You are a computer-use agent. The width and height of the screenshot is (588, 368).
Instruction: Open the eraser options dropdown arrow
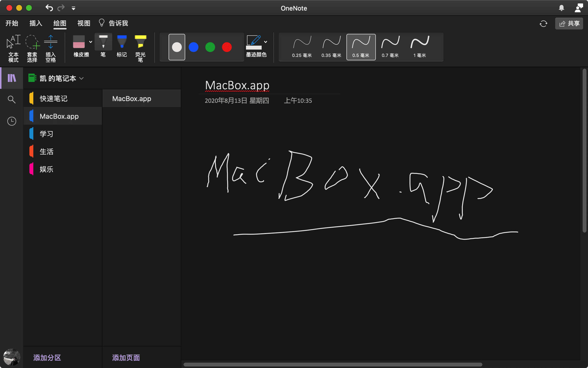(90, 42)
